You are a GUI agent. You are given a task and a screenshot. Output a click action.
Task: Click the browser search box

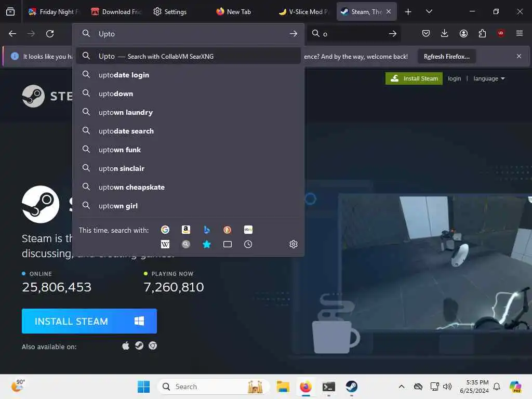353,34
